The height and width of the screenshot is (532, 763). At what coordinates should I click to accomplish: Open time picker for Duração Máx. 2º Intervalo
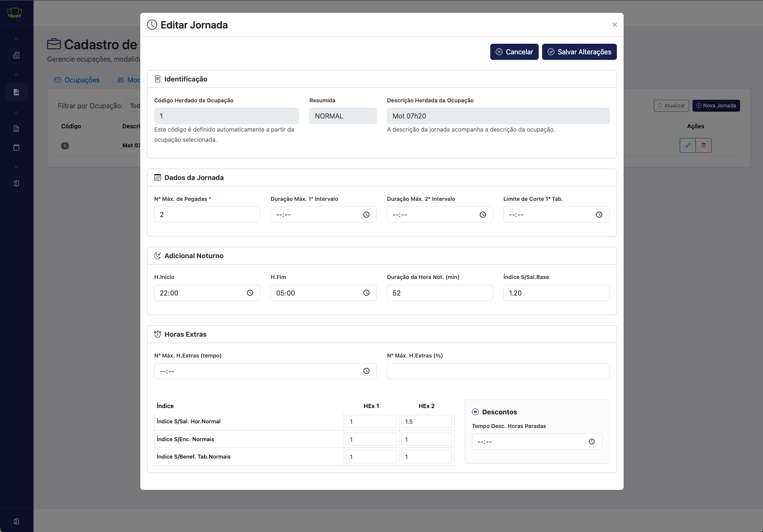point(483,215)
